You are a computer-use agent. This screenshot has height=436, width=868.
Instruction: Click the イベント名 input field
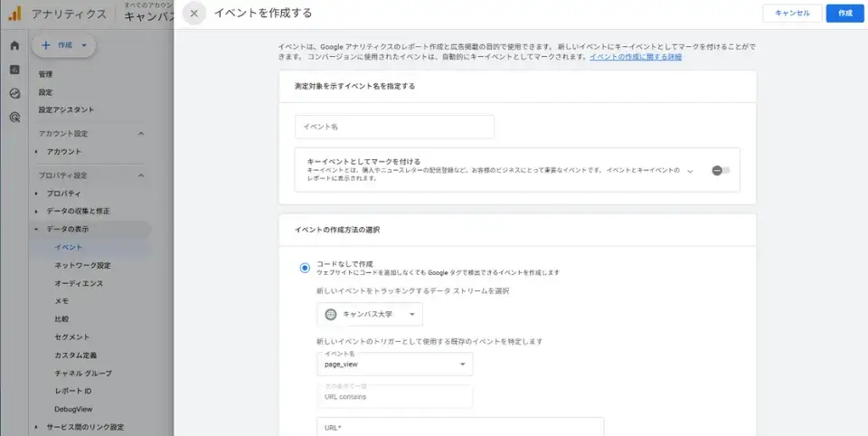[395, 127]
